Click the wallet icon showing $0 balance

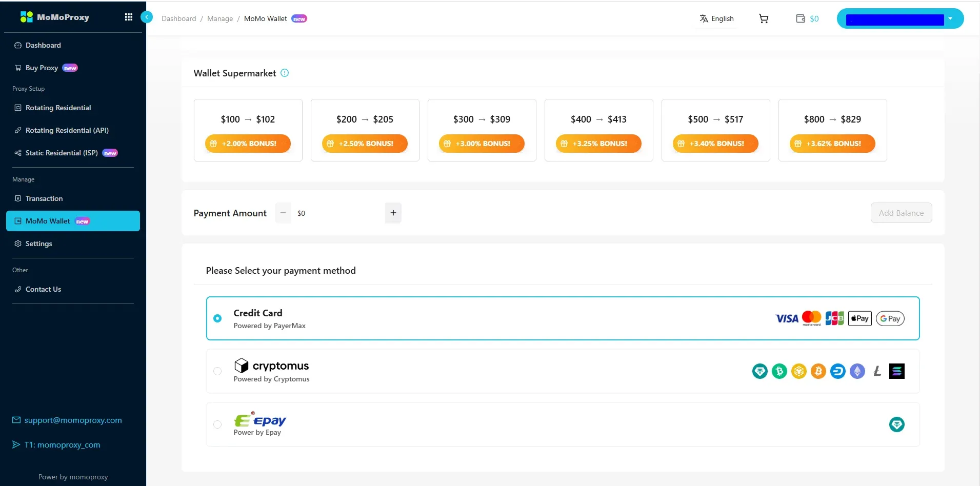(x=807, y=18)
